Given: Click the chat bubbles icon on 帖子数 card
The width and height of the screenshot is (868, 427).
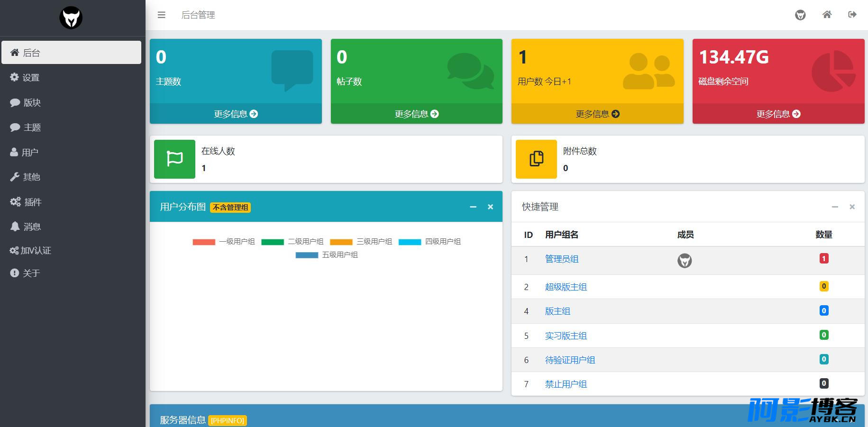Looking at the screenshot, I should pos(470,71).
